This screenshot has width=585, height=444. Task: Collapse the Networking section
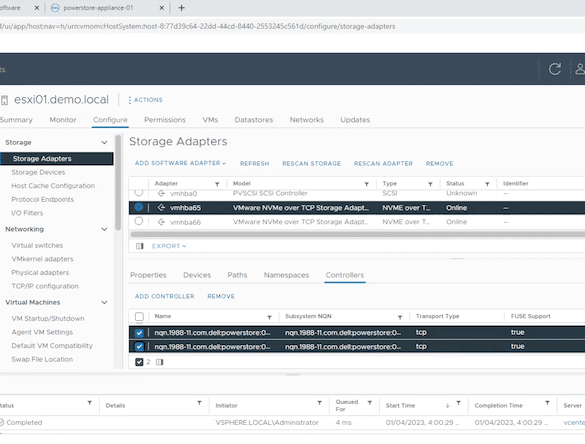coord(104,229)
